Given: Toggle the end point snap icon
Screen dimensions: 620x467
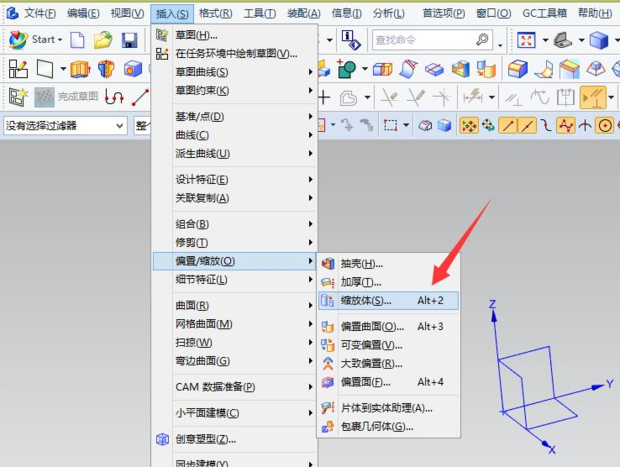Looking at the screenshot, I should point(508,126).
